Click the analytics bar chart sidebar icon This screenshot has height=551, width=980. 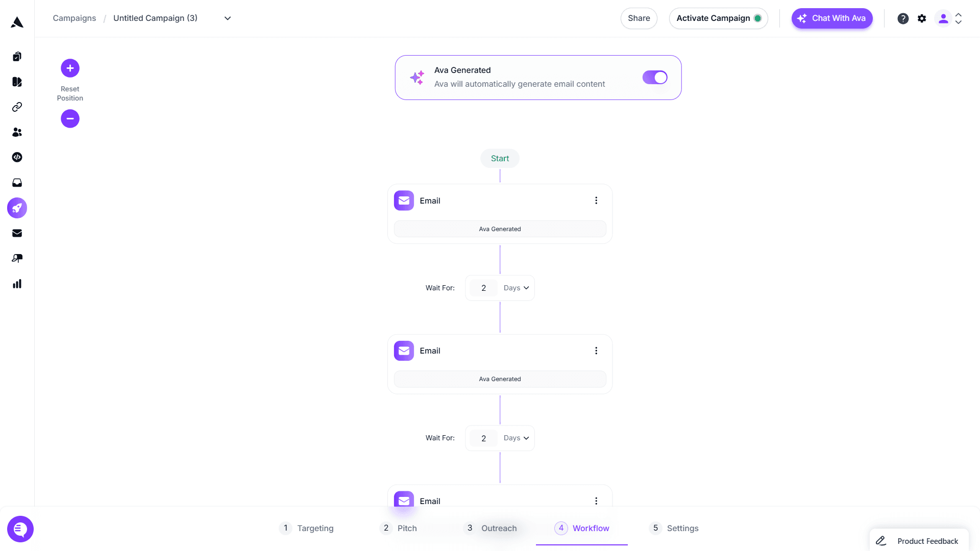tap(17, 284)
